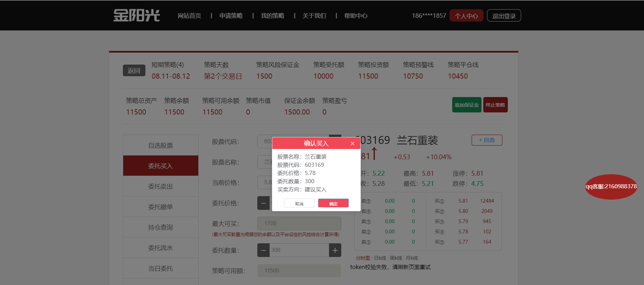Add stock to watchlist via + 自选
This screenshot has width=644, height=285.
coord(487,140)
